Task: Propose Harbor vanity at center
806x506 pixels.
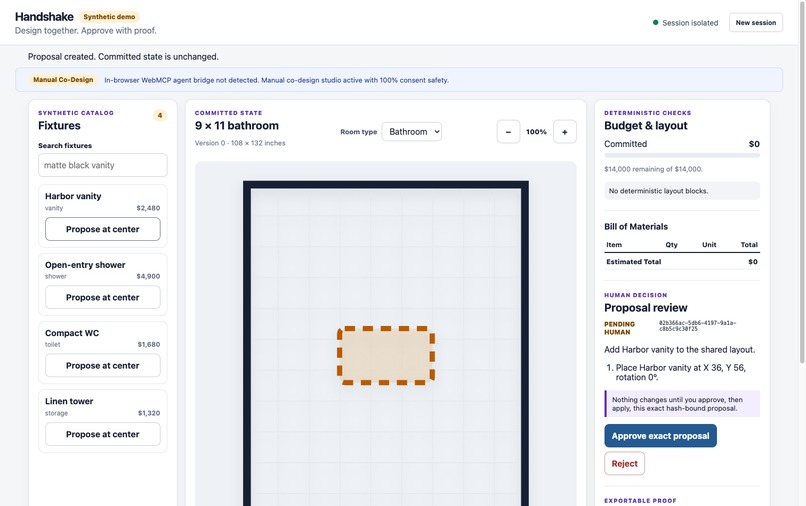Action: [x=103, y=229]
